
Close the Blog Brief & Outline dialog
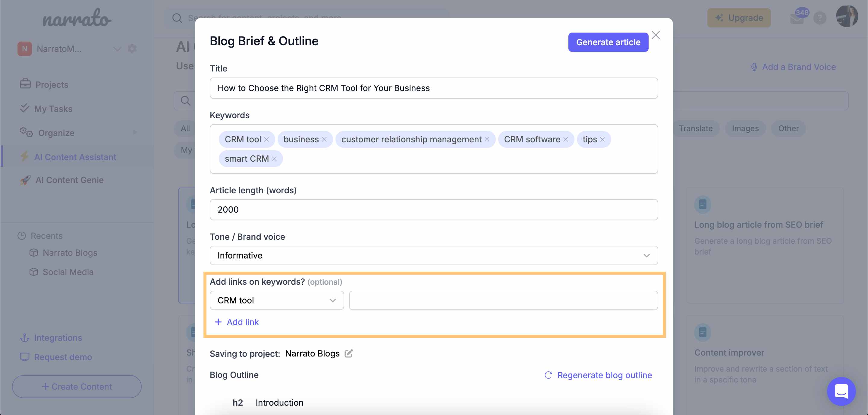pyautogui.click(x=656, y=35)
